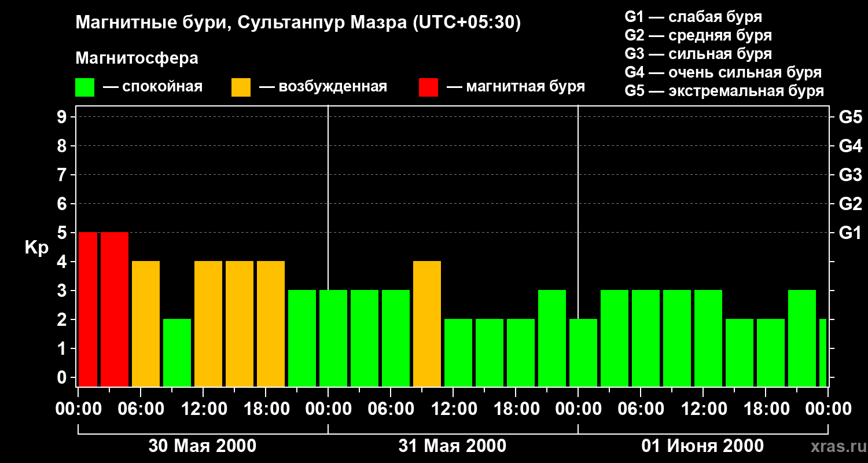The height and width of the screenshot is (463, 868).
Task: Click 'G3 — сильная буря' legend line
Action: tap(698, 54)
